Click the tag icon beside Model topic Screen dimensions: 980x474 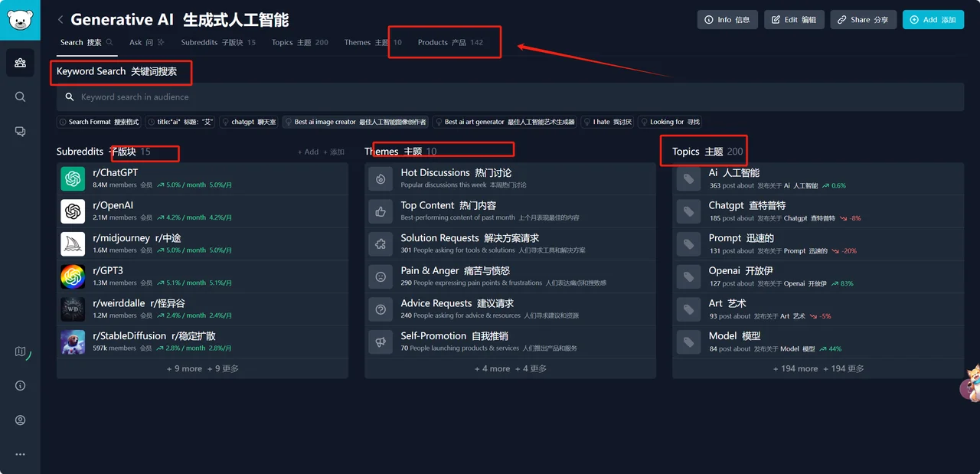pos(688,342)
